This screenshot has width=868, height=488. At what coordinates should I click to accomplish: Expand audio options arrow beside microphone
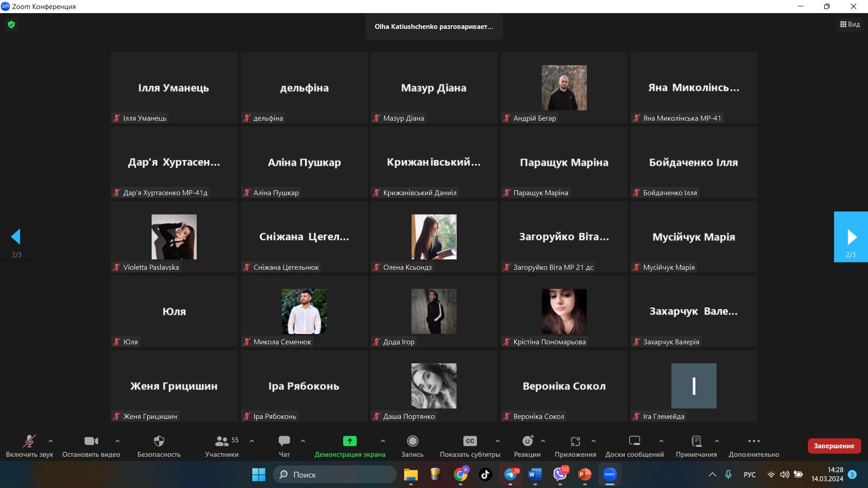coord(51,441)
